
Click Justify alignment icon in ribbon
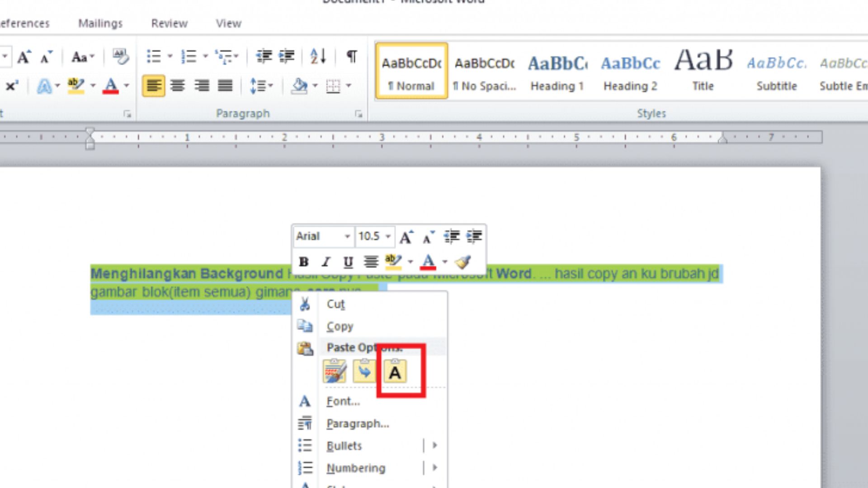[x=225, y=85]
